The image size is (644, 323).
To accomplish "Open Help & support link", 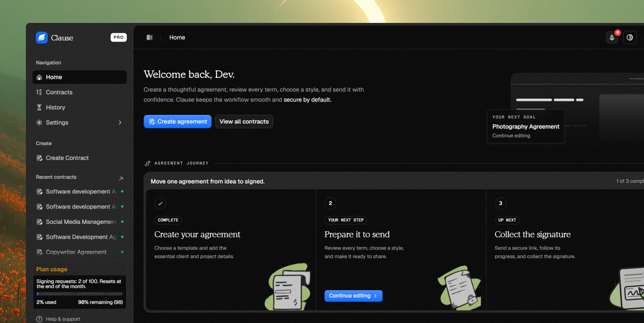I will click(63, 319).
